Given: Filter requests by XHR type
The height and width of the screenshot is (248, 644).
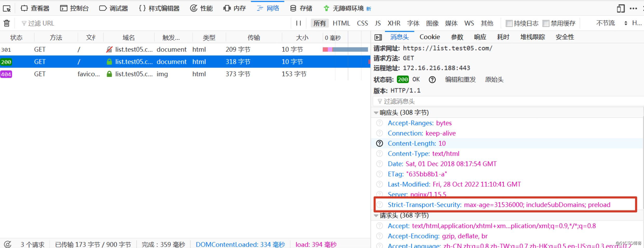Looking at the screenshot, I should click(x=394, y=23).
